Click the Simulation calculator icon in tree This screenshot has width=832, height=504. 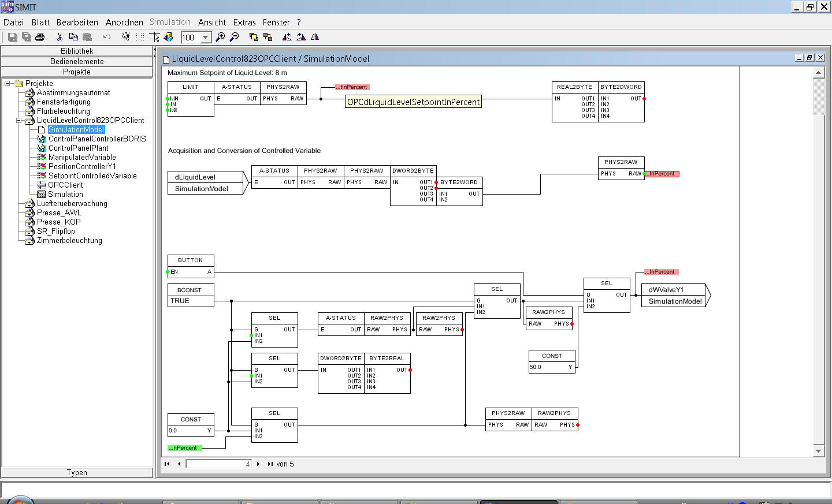(x=41, y=194)
